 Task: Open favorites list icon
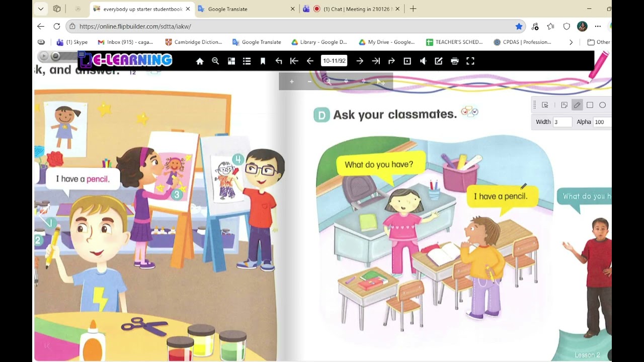(x=551, y=26)
